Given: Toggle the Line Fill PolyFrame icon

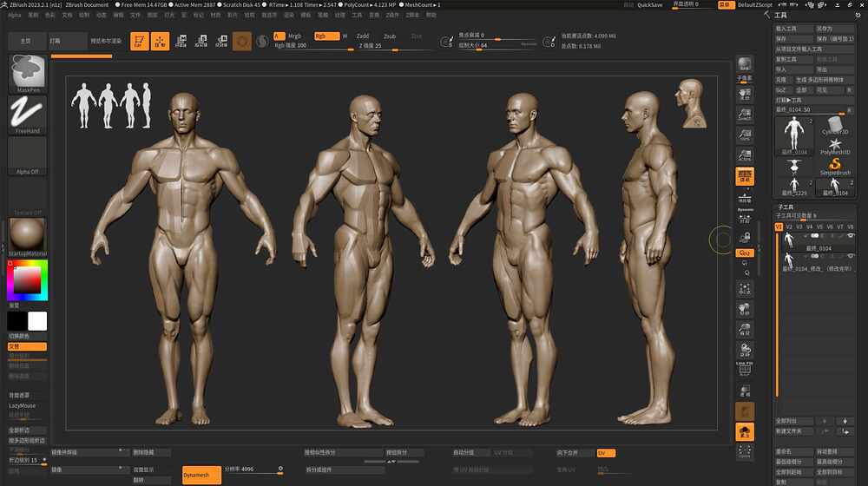Looking at the screenshot, I should tap(745, 369).
